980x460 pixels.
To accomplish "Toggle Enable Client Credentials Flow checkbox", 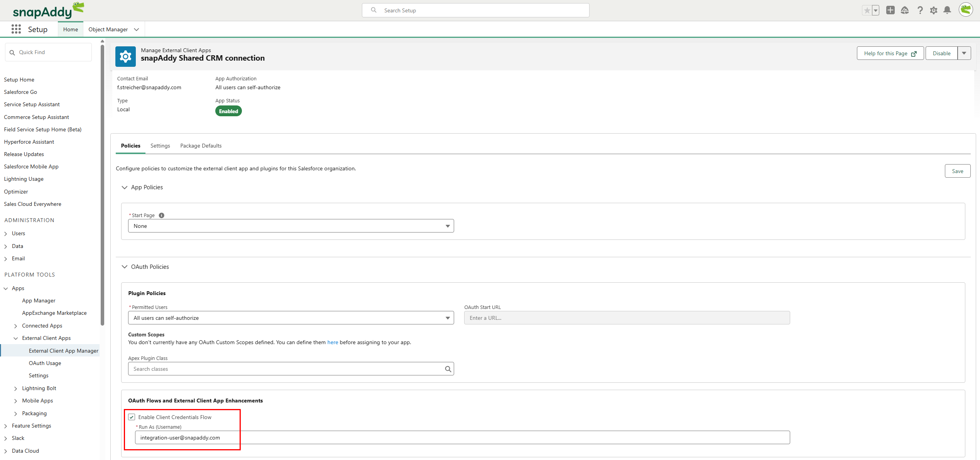I will point(132,417).
